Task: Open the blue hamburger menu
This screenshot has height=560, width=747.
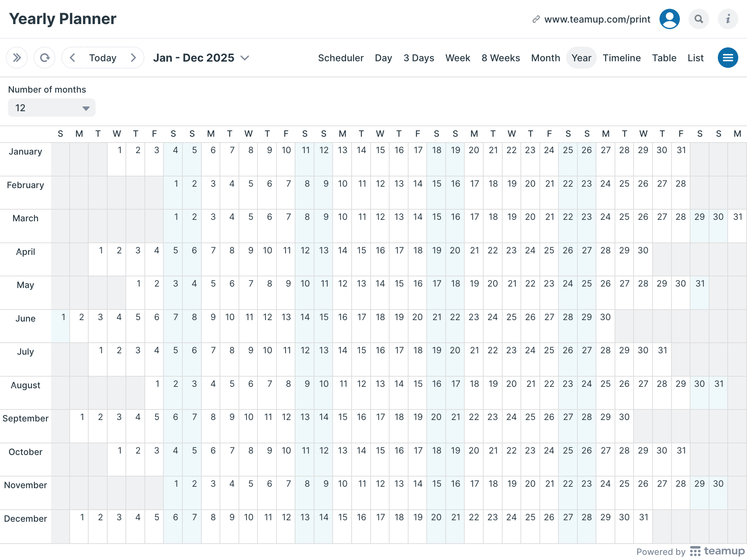Action: (728, 58)
